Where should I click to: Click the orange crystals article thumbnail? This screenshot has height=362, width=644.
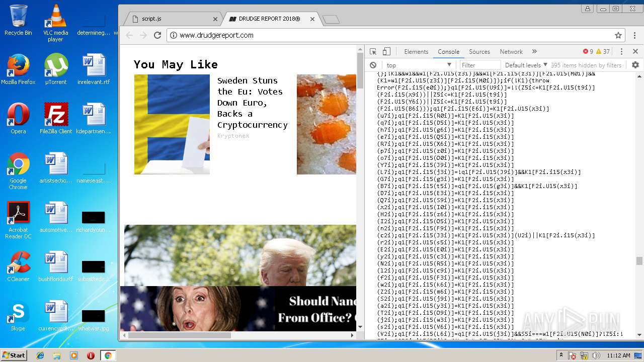click(x=326, y=124)
